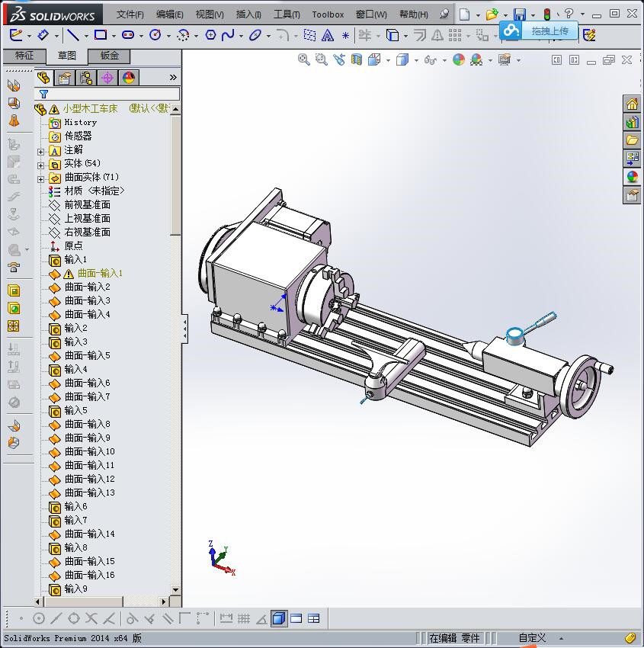Click the Zoom to Fit icon
This screenshot has width=644, height=648.
pyautogui.click(x=303, y=59)
